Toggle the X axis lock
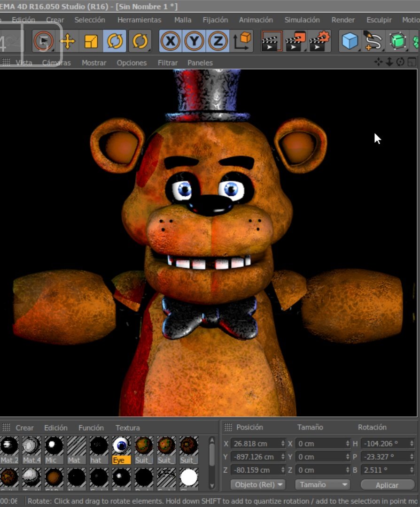 (x=171, y=41)
